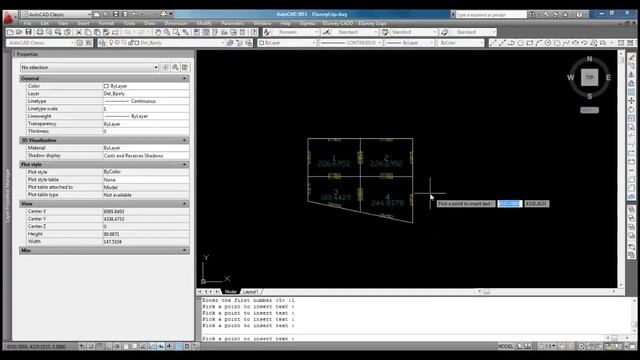Expand the Misc section in Properties
The width and height of the screenshot is (640, 360).
[x=184, y=250]
